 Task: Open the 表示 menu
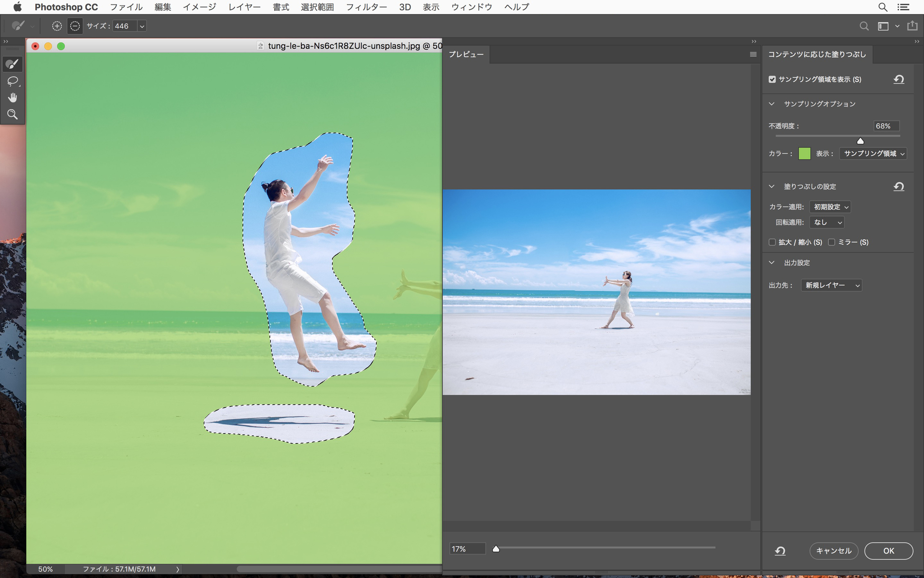(431, 7)
